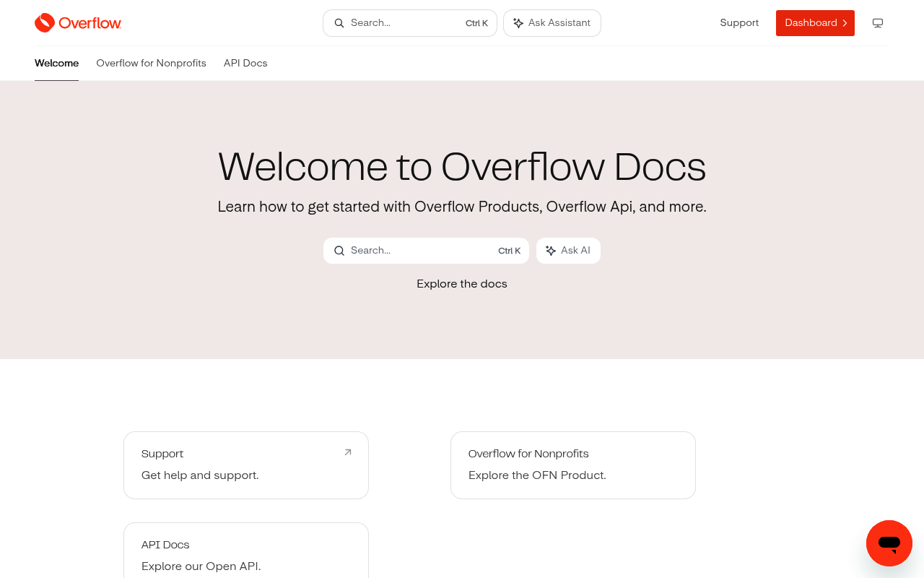This screenshot has height=578, width=924.
Task: Open the red chat bubble widget
Action: (889, 543)
